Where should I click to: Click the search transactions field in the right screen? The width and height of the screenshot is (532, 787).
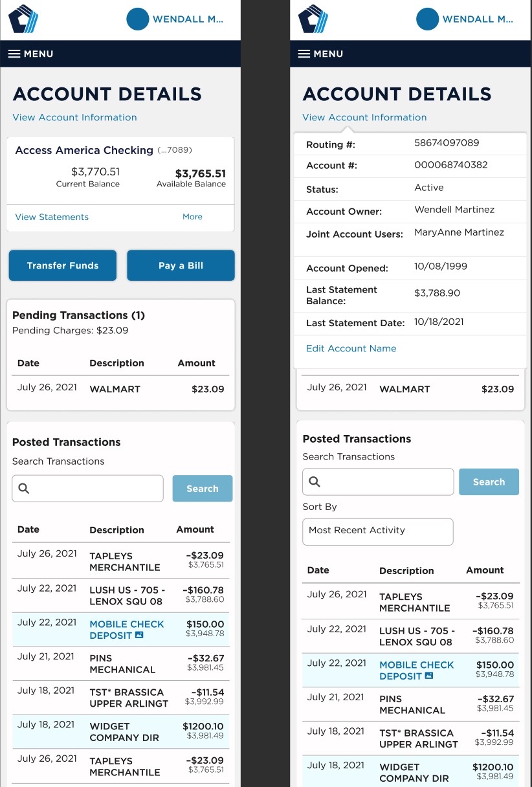[378, 482]
